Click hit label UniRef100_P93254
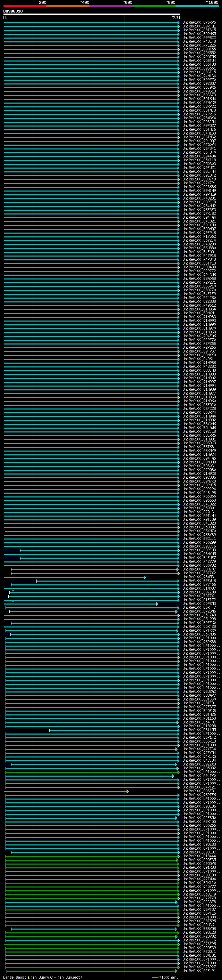Image resolution: width=222 pixels, height=980 pixels. 199,122
